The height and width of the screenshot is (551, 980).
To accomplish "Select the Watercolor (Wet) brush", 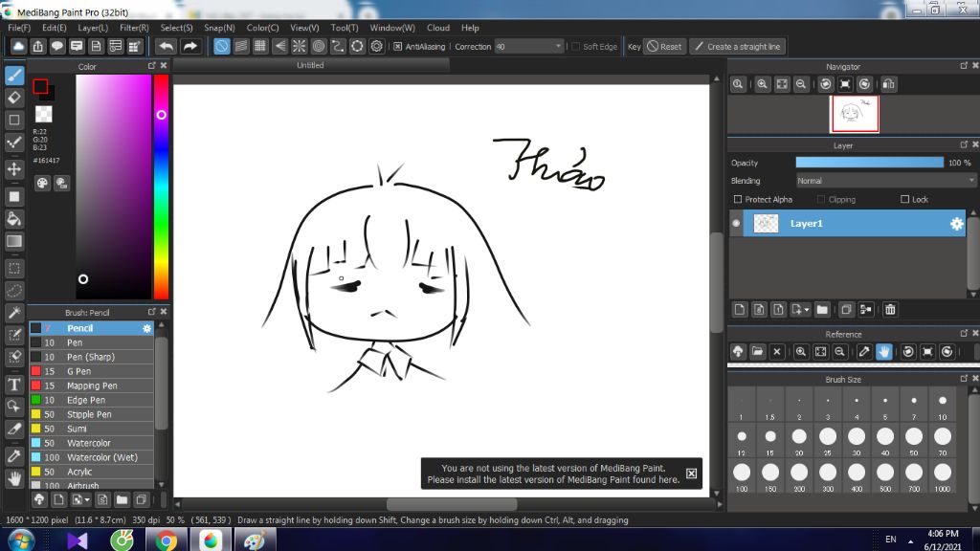I will click(x=92, y=457).
